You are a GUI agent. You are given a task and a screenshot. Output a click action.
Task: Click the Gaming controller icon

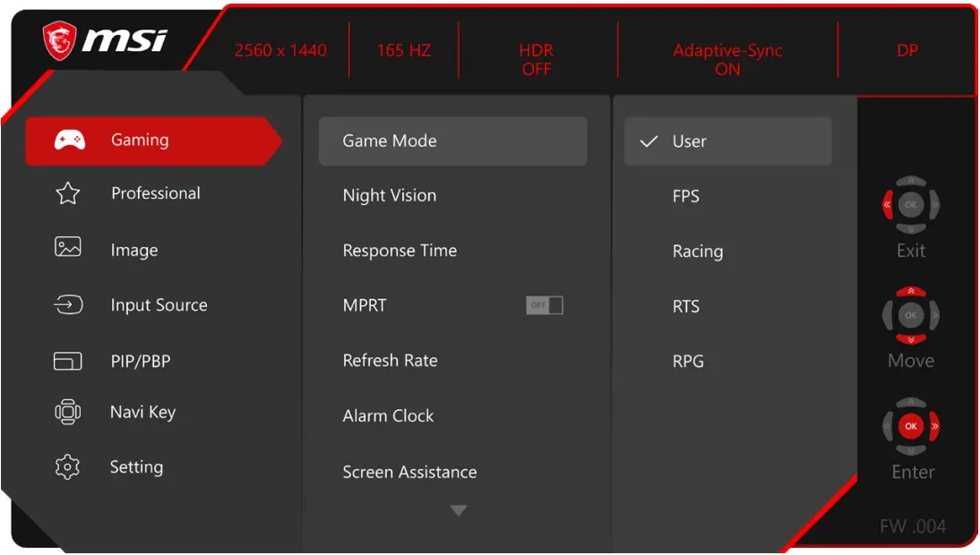click(70, 141)
